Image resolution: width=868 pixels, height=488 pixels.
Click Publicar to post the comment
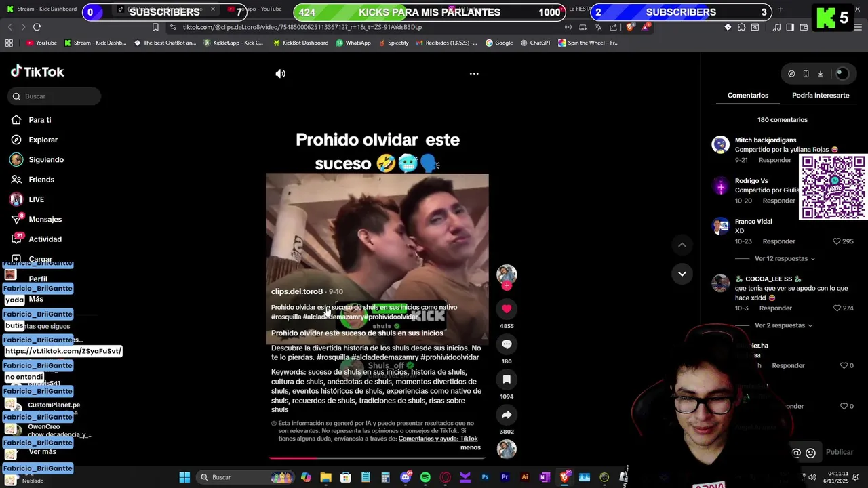[840, 453]
